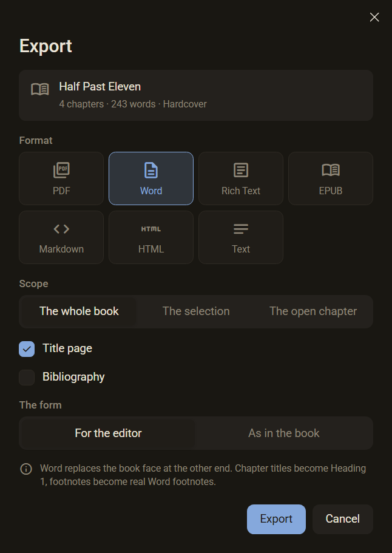Set scope to The whole book
This screenshot has width=392, height=553.
[x=79, y=311]
